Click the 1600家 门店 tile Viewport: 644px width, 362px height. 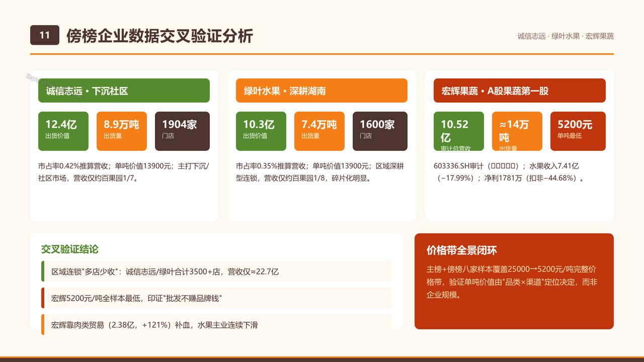point(380,131)
